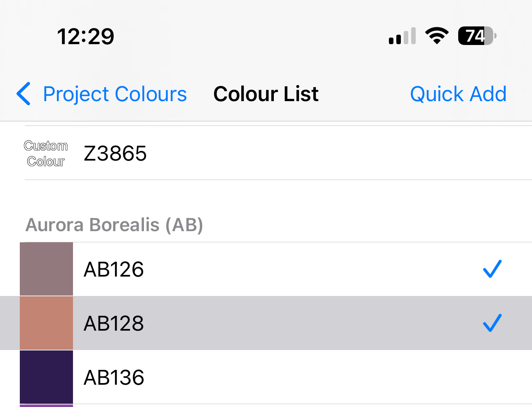
Task: Uncheck the AB126 blue checkmark
Action: click(x=492, y=269)
